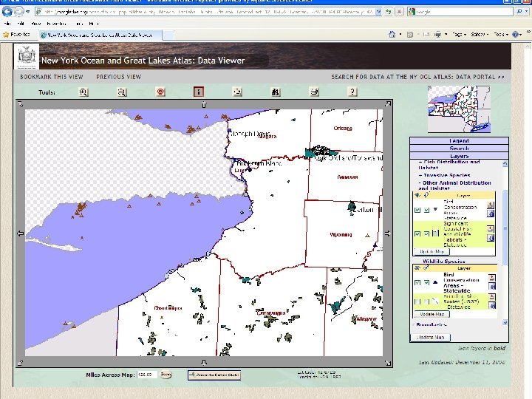This screenshot has width=532, height=399.
Task: Toggle visibility of Bird Conservation Areas layer
Action: (417, 282)
